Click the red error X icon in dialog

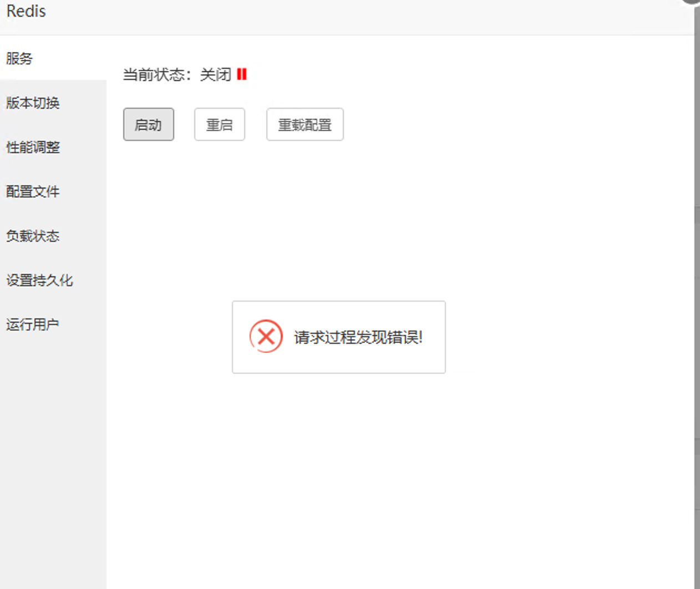tap(266, 336)
